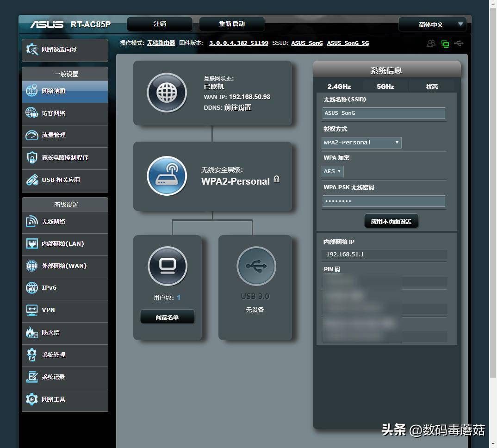This screenshot has width=497, height=448.
Task: Click the USB status icon in header
Action: [459, 44]
